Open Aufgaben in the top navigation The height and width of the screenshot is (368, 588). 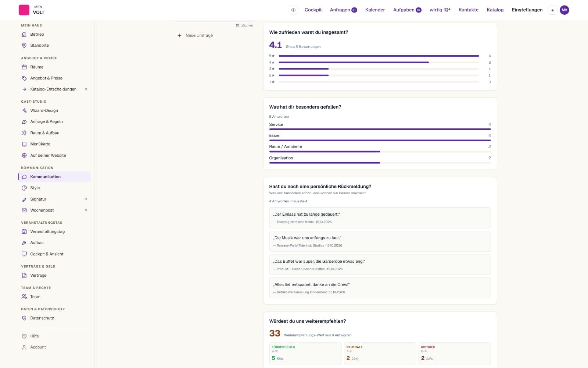click(x=407, y=10)
